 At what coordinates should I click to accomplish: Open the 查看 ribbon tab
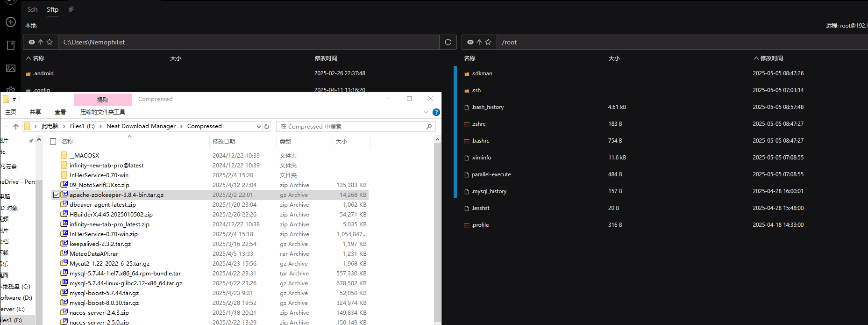[x=60, y=112]
